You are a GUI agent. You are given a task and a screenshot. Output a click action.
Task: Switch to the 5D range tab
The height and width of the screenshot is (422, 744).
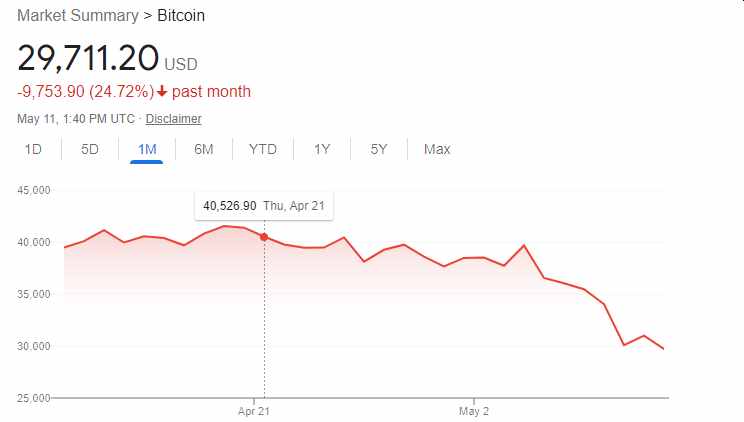pyautogui.click(x=90, y=149)
